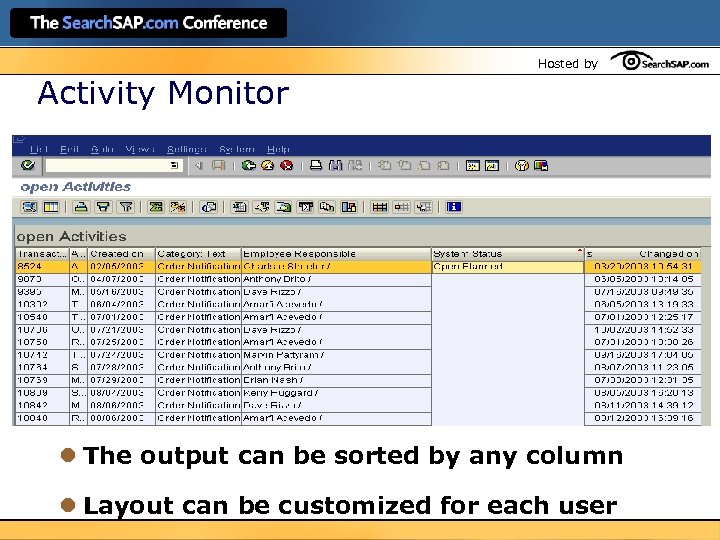The width and height of the screenshot is (720, 540).
Task: Click the Details magnifier icon in the list toolbar
Action: (29, 207)
